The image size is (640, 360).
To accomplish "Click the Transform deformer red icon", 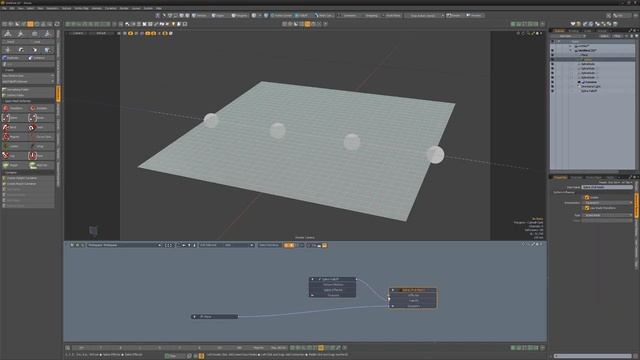I will (6, 108).
